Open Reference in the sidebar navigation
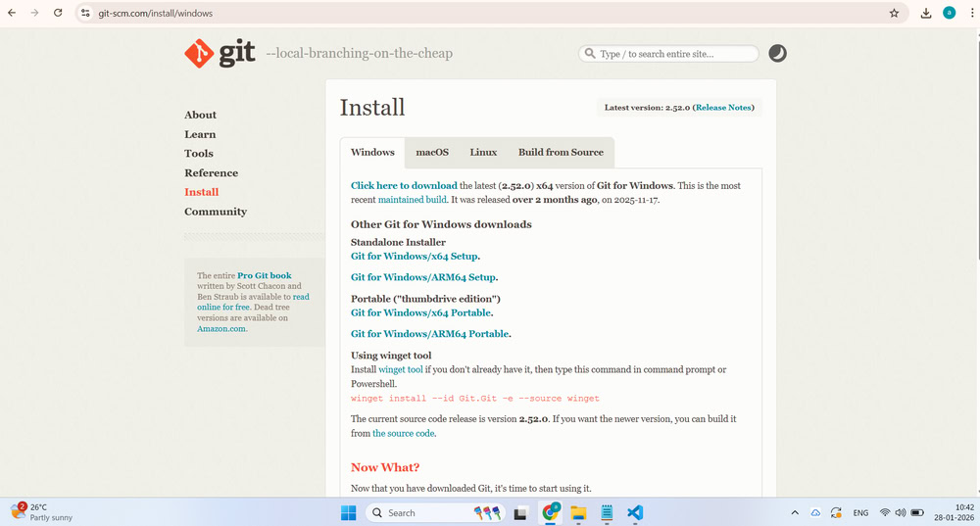This screenshot has width=980, height=526. pos(212,173)
